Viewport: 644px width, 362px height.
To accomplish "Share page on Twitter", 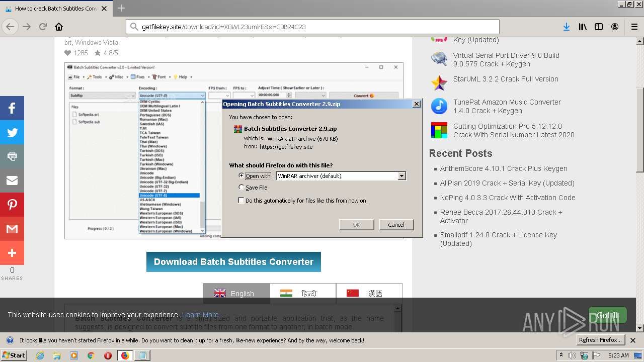I will pos(12,132).
